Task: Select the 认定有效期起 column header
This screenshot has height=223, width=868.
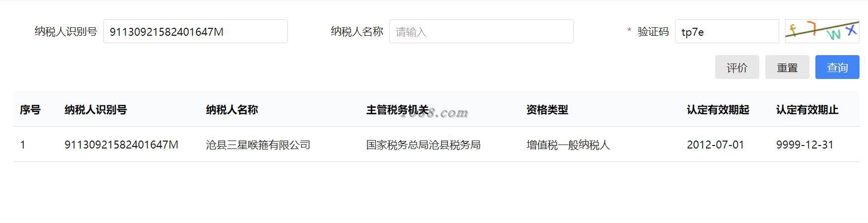Action: [x=718, y=110]
